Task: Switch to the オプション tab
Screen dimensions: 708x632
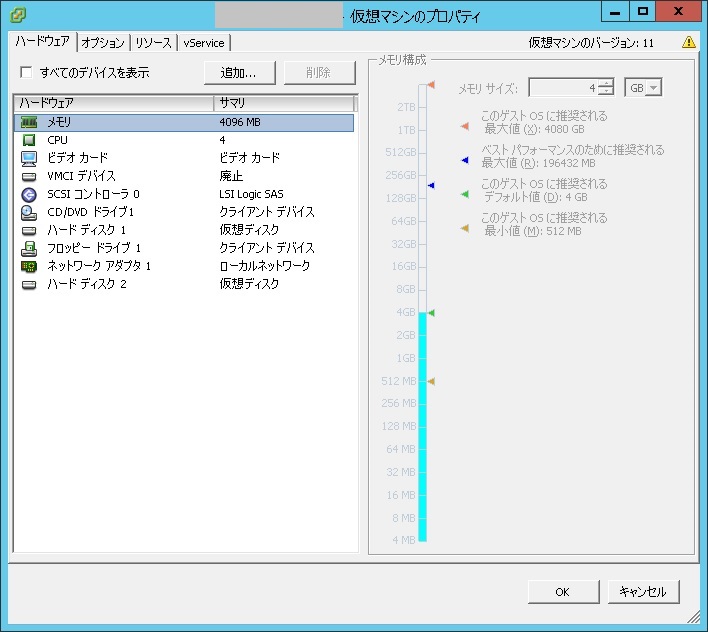Action: point(102,43)
